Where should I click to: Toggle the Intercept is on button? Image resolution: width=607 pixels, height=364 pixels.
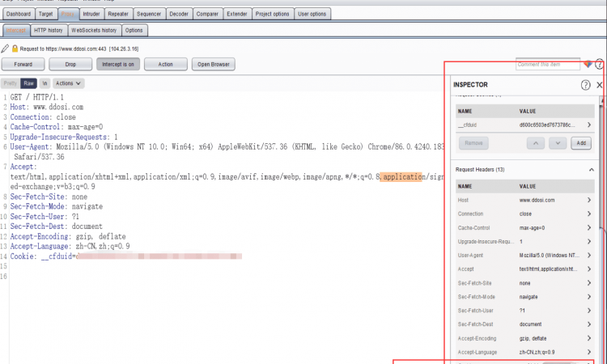tap(117, 64)
